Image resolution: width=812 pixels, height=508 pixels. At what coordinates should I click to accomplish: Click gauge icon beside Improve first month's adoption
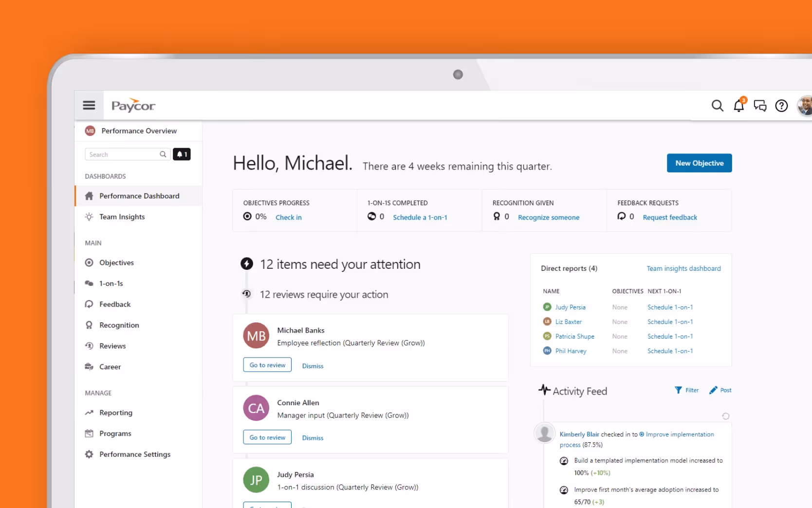point(564,490)
